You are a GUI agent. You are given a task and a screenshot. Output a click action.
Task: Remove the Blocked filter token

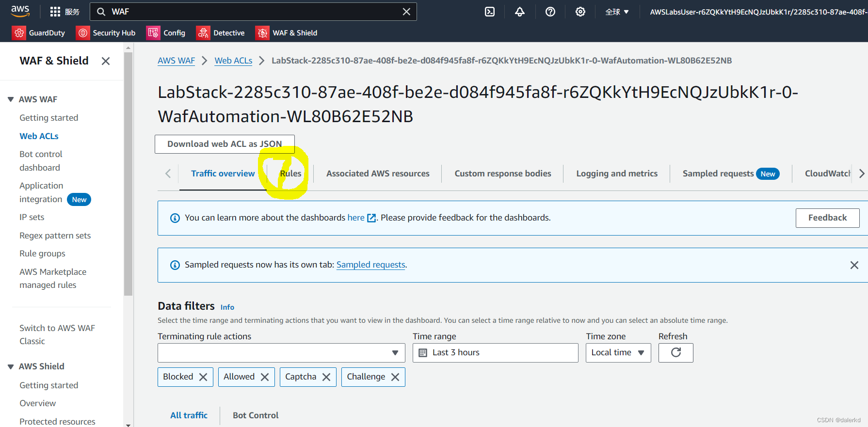point(203,377)
